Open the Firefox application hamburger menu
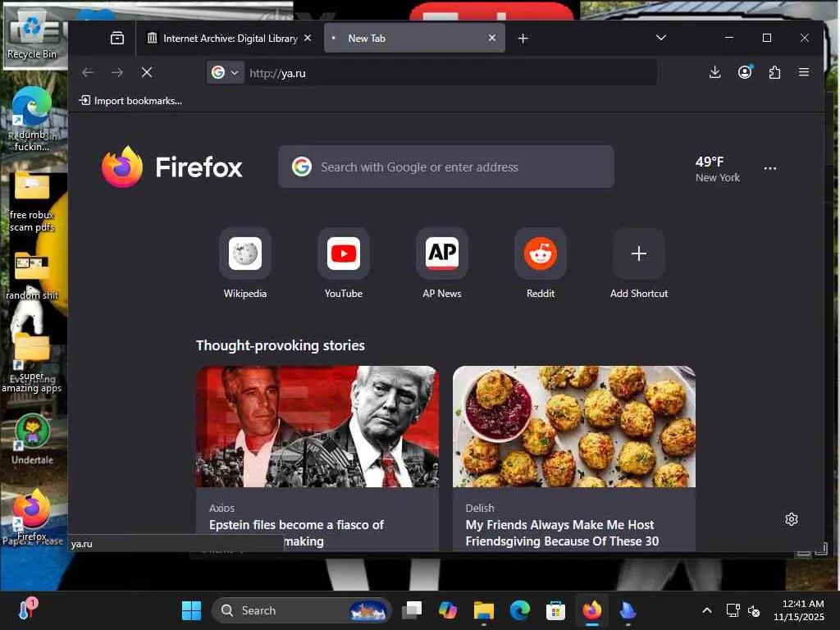840x630 pixels. [804, 72]
